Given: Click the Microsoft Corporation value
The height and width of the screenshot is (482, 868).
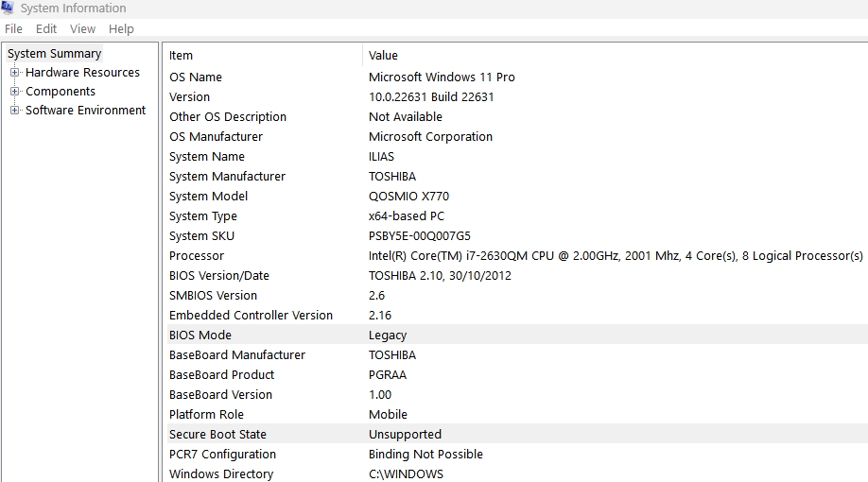Looking at the screenshot, I should click(430, 137).
